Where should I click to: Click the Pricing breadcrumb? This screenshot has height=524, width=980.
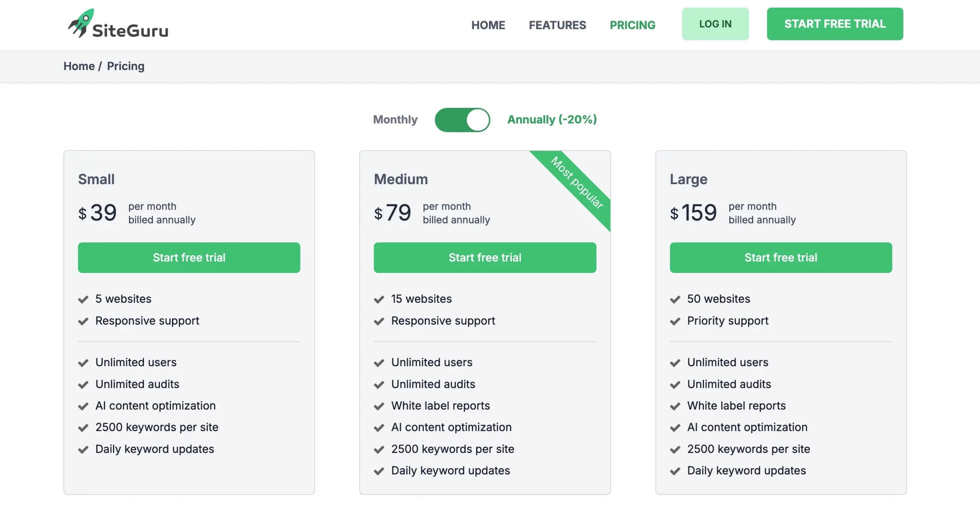[x=126, y=66]
